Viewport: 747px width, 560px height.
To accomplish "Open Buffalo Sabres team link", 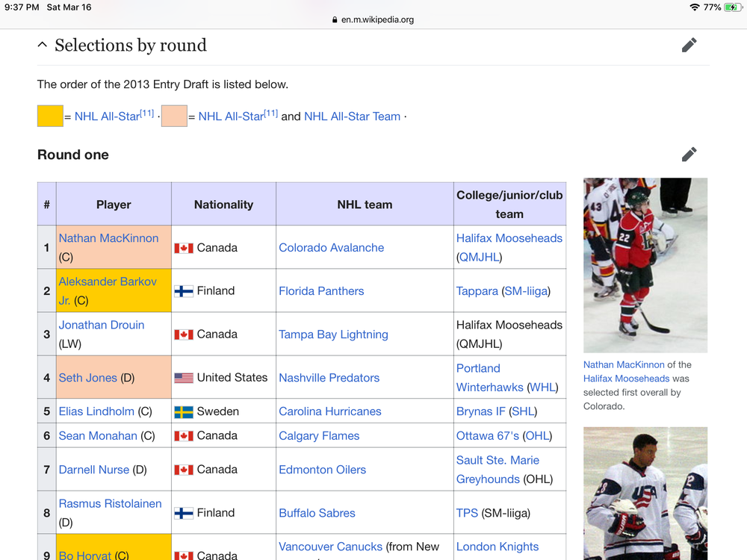I will coord(317,513).
